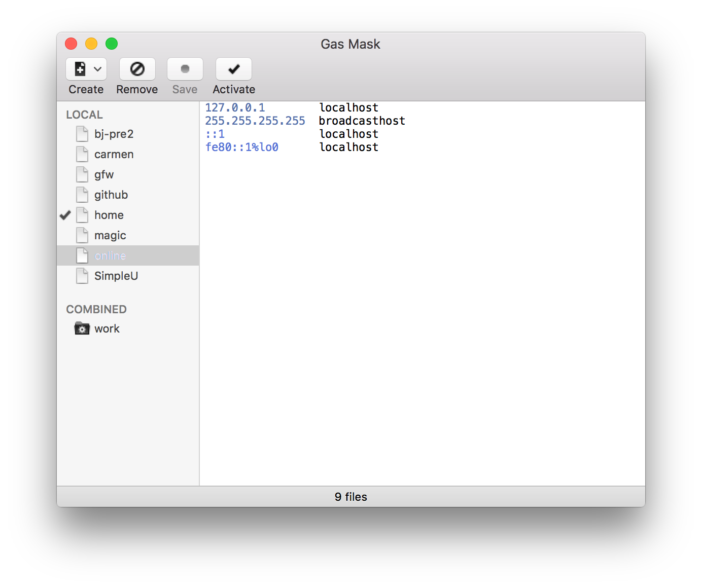
Task: Minimize the Gas Mask window
Action: 91,44
